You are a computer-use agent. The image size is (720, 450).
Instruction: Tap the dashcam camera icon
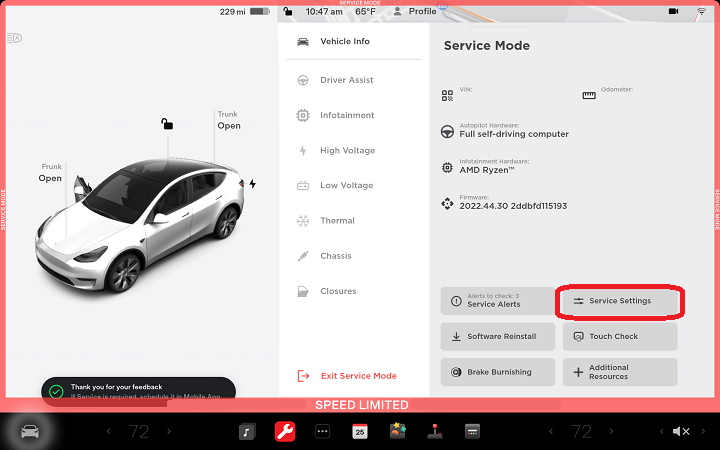tap(673, 11)
